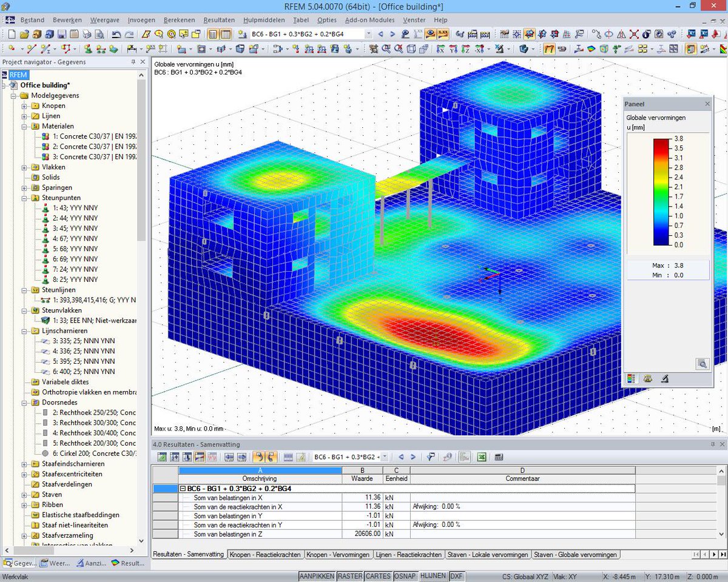The width and height of the screenshot is (728, 582).
Task: Go to next load case with right arrow
Action: tap(393, 35)
